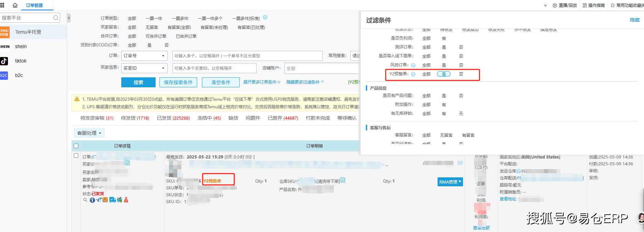Click magnifier icon under order status
Viewport: 644px width, 232px height.
(x=85, y=200)
